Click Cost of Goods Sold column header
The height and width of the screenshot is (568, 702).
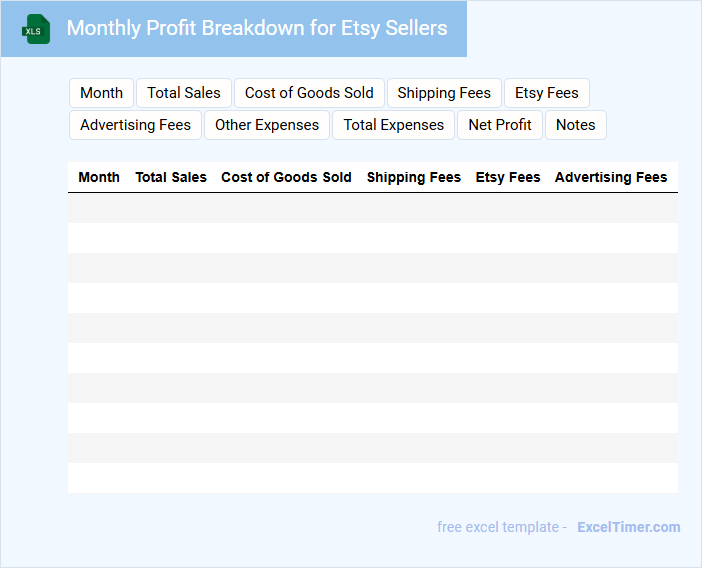click(x=286, y=177)
